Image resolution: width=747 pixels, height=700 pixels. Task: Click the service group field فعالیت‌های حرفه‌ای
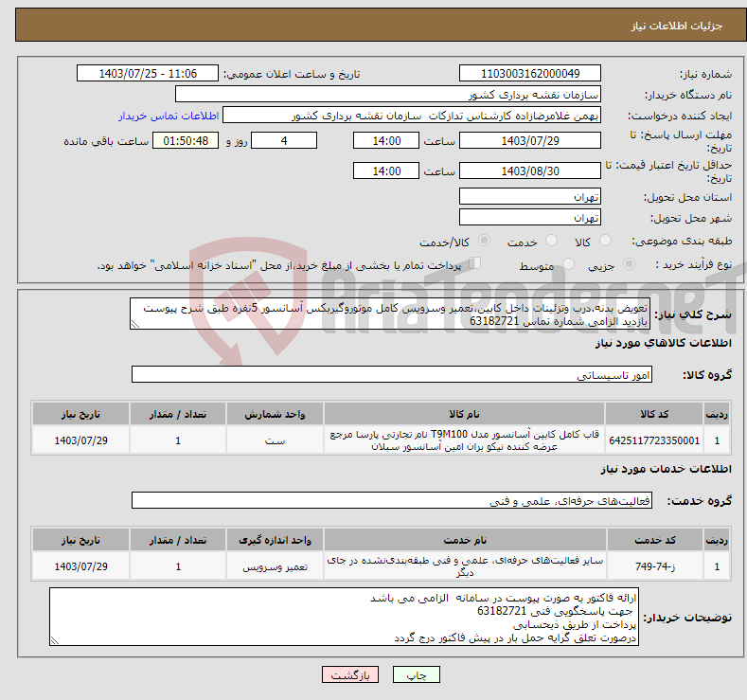tap(392, 500)
